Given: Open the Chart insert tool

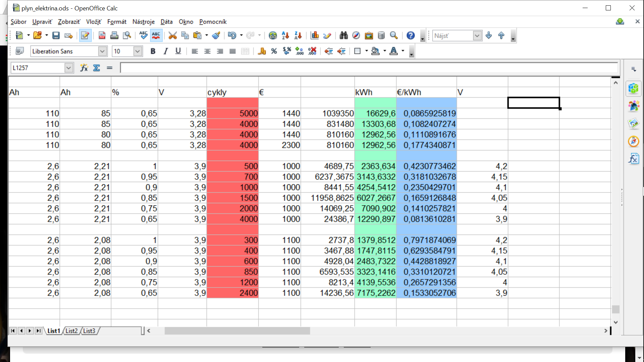Looking at the screenshot, I should pyautogui.click(x=315, y=36).
